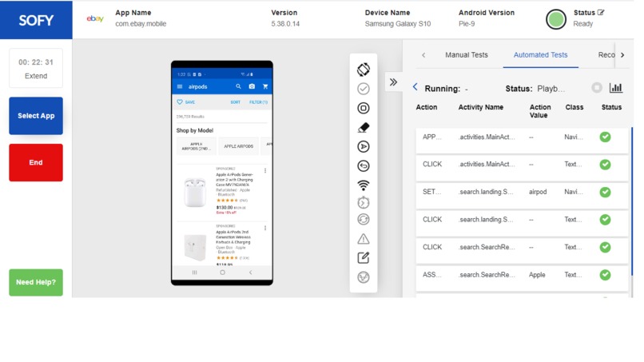The height and width of the screenshot is (362, 644).
Task: Click Extend to add session time
Action: point(36,76)
